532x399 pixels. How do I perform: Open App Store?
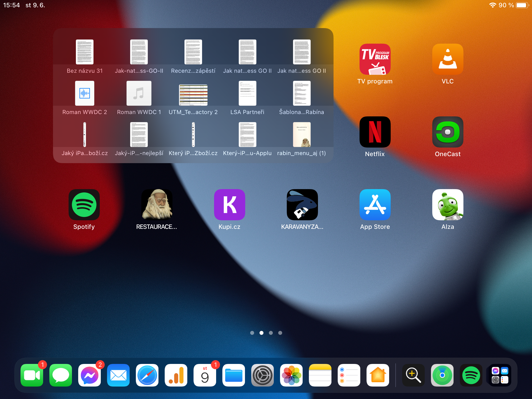tap(375, 205)
